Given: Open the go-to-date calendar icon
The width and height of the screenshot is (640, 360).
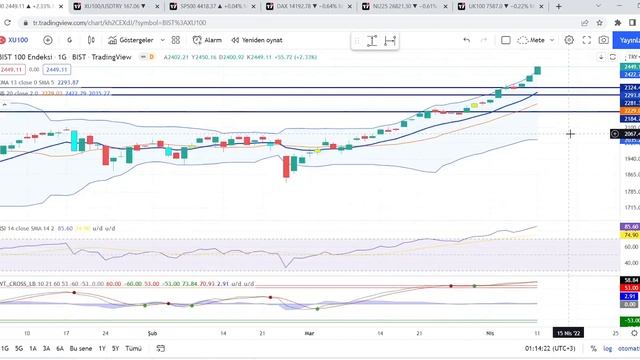Looking at the screenshot, I should 161,349.
